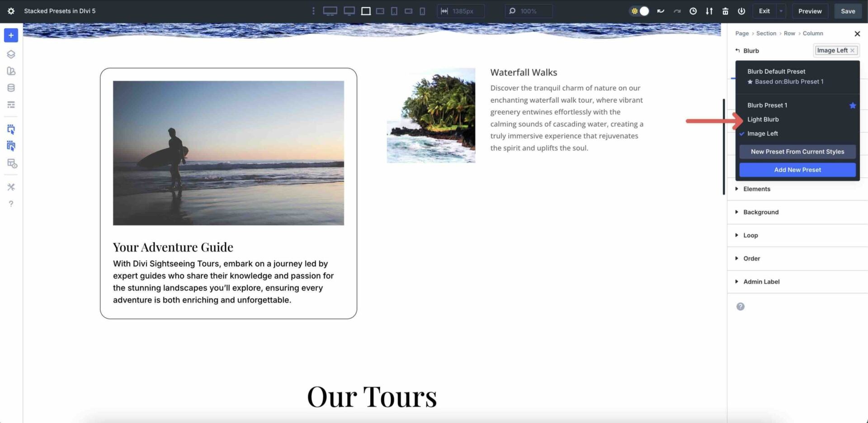
Task: Select the wrench settings icon in the sidebar
Action: (11, 187)
